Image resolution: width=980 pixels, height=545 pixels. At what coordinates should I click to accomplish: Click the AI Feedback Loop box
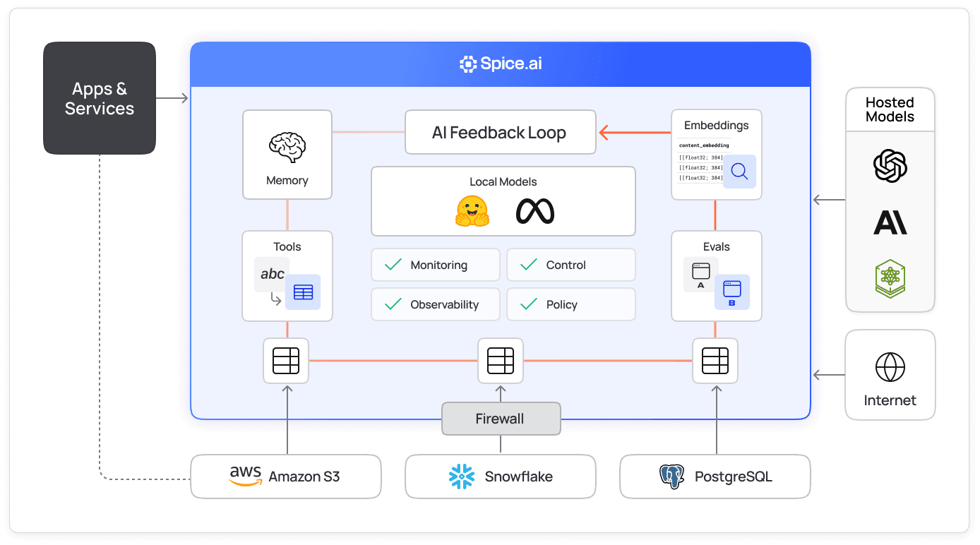(x=500, y=132)
